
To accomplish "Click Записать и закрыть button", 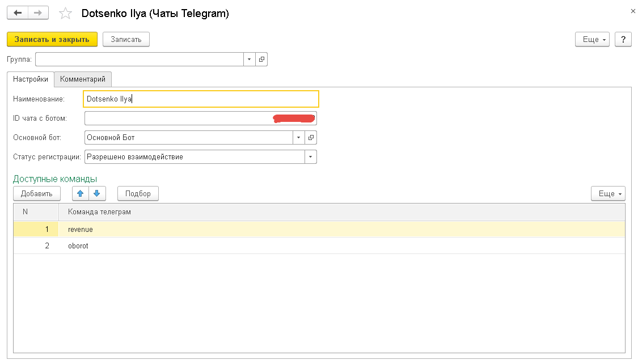I will click(52, 40).
